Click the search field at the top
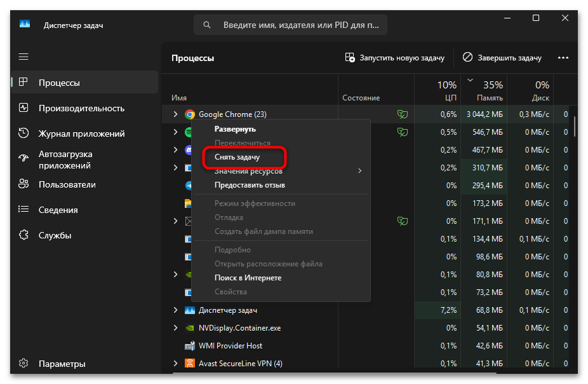The height and width of the screenshot is (384, 588). 290,24
